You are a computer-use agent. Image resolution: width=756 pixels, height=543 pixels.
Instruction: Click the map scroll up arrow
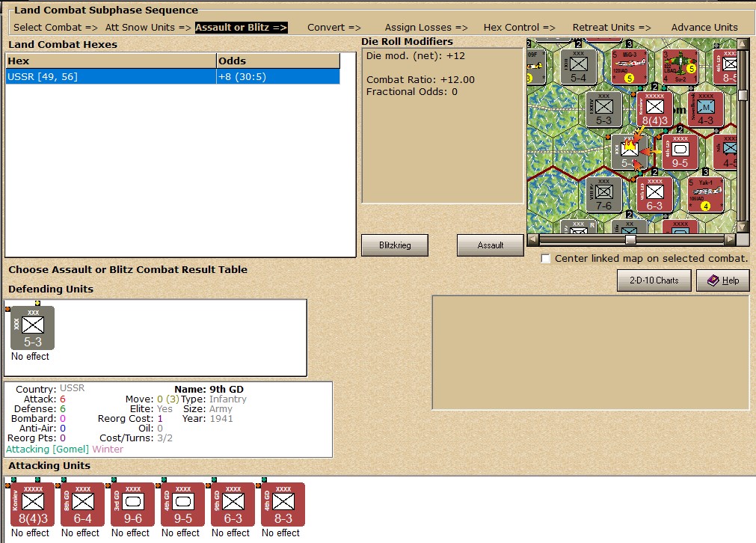(743, 44)
